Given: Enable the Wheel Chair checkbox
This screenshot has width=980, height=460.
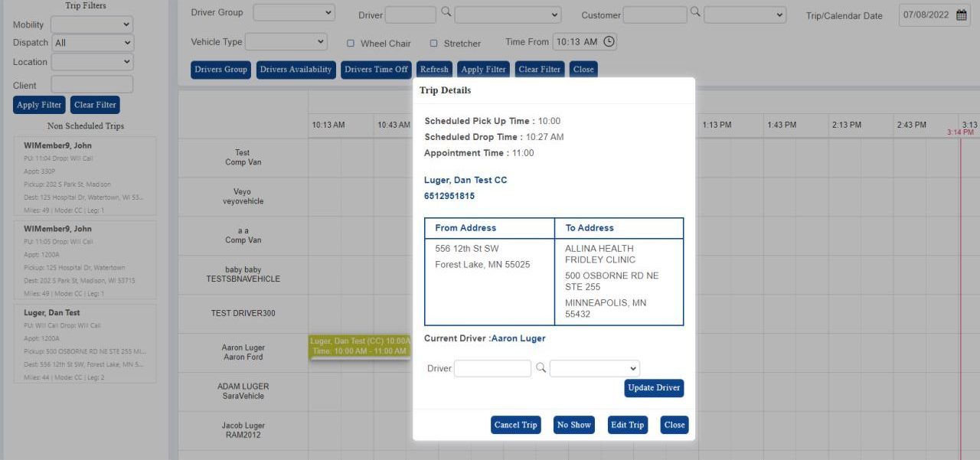Looking at the screenshot, I should [350, 43].
